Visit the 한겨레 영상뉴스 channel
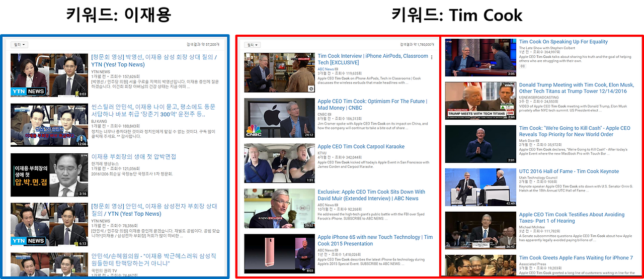The image size is (644, 279). (106, 164)
